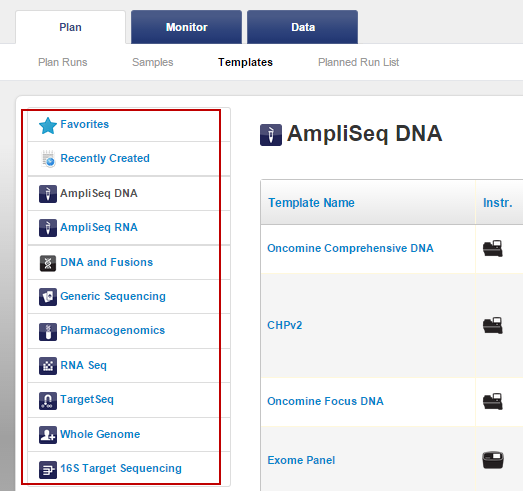Open the CHPv2 template link
Viewport: 523px width, 491px height.
coord(285,325)
